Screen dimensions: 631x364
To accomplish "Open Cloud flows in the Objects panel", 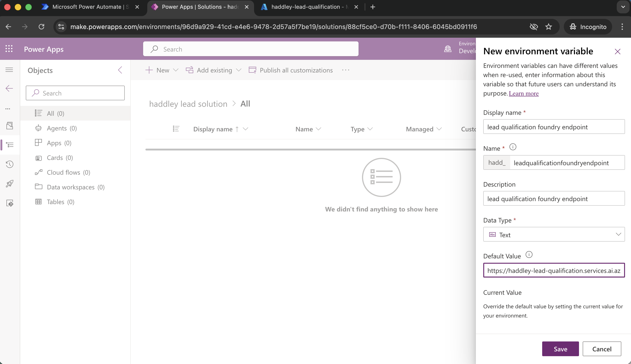I will (63, 172).
